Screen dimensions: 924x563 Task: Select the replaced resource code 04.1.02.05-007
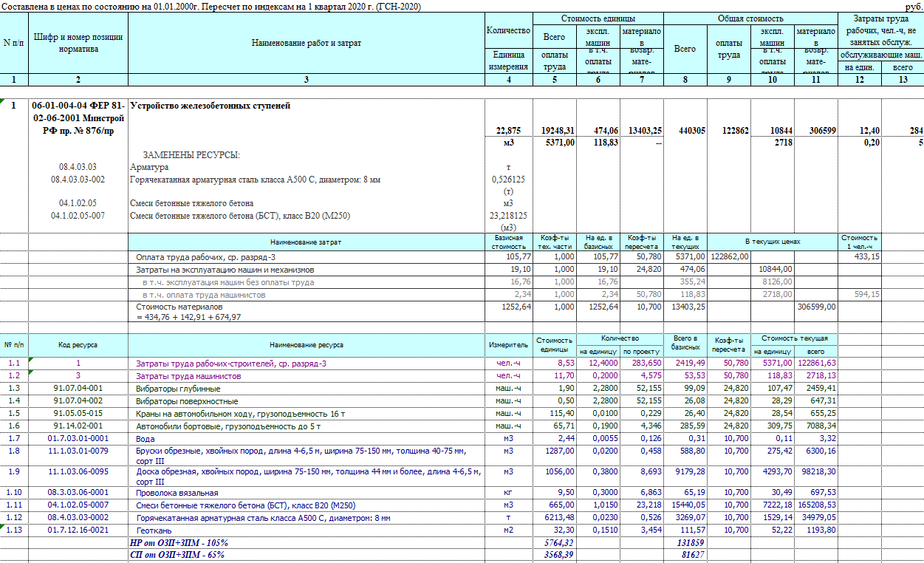click(x=78, y=216)
